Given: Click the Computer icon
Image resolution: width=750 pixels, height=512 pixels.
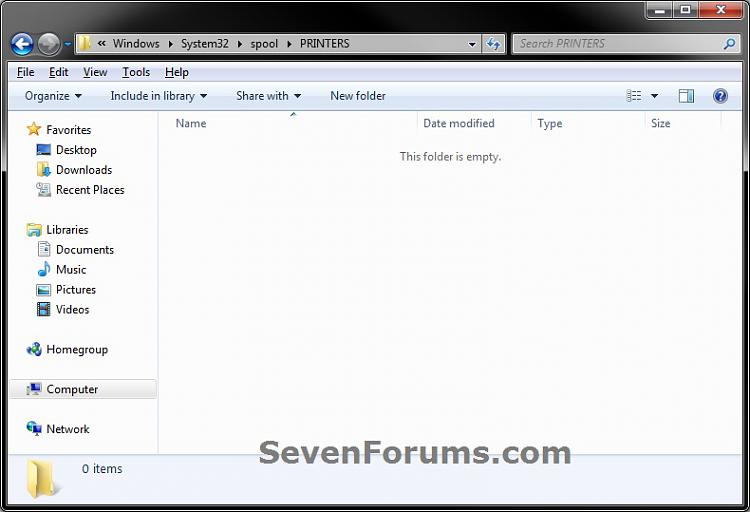Looking at the screenshot, I should (34, 389).
